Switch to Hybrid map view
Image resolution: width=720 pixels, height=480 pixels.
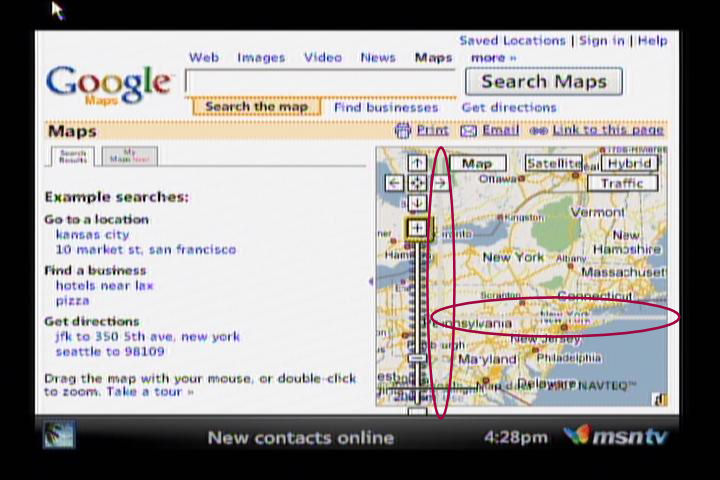coord(629,163)
